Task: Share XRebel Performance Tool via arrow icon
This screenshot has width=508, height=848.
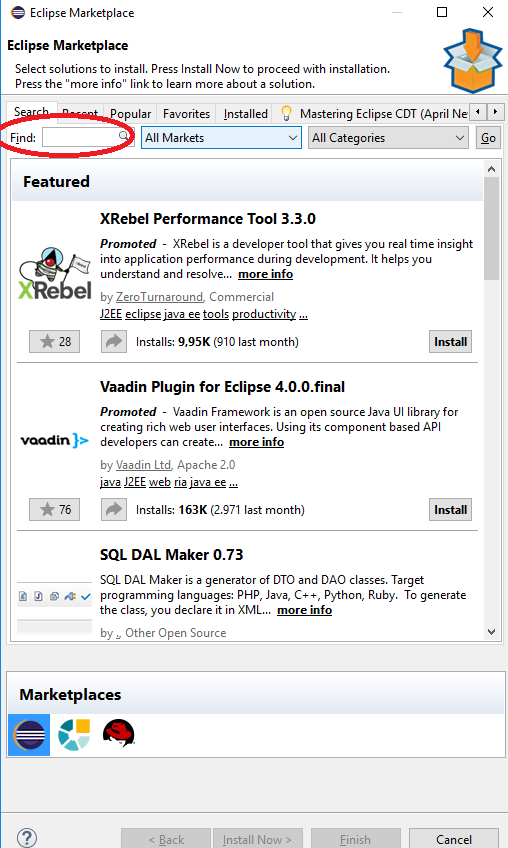Action: pyautogui.click(x=114, y=342)
